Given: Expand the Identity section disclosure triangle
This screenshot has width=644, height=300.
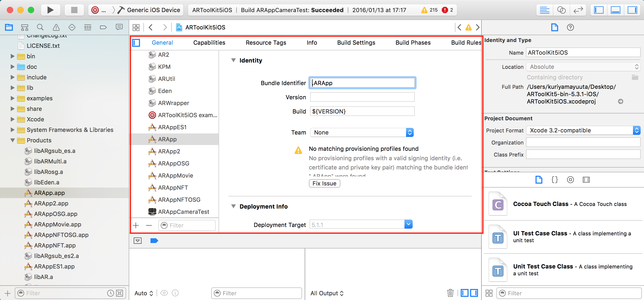Looking at the screenshot, I should pyautogui.click(x=233, y=60).
